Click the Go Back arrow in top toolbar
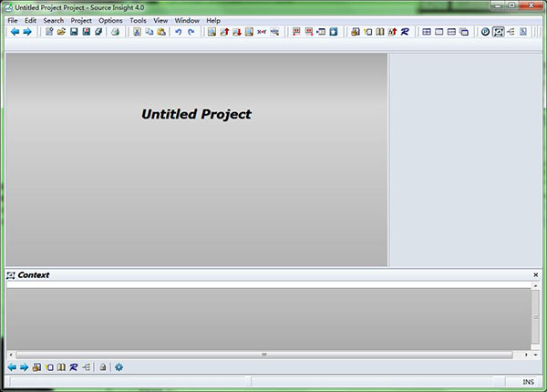The image size is (547, 392). coord(15,32)
